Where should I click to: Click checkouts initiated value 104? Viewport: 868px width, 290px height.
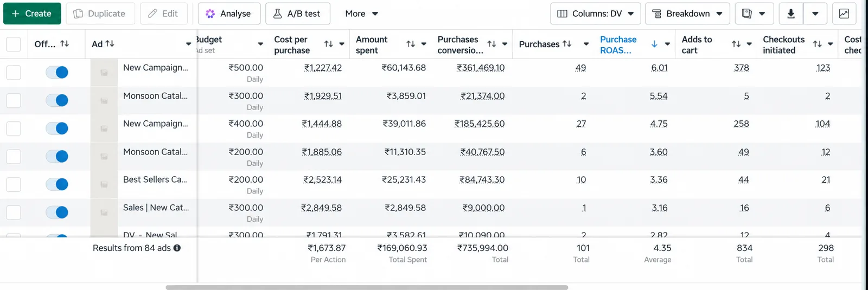[822, 124]
